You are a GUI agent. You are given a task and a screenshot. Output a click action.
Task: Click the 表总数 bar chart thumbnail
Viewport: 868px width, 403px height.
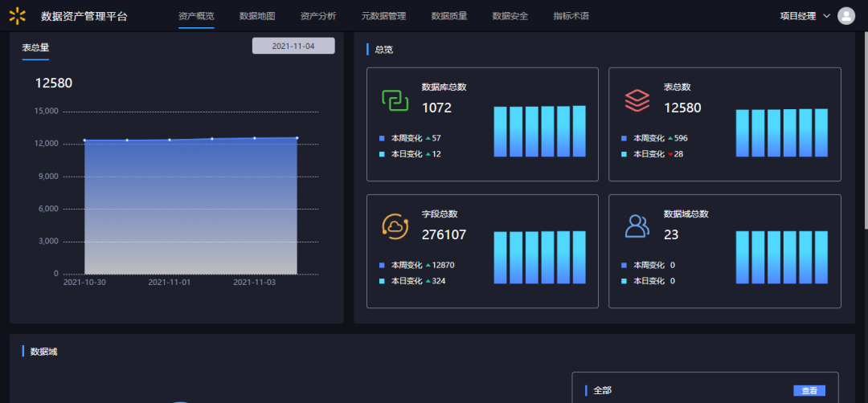782,132
